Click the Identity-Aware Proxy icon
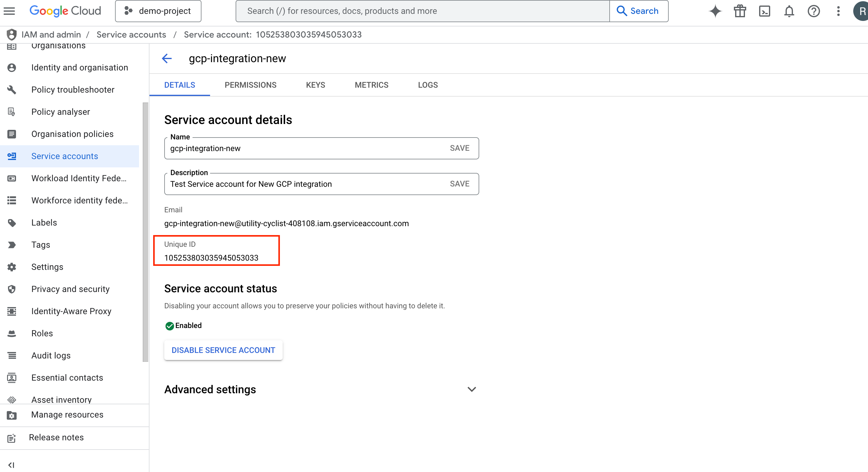This screenshot has width=868, height=472. (12, 311)
